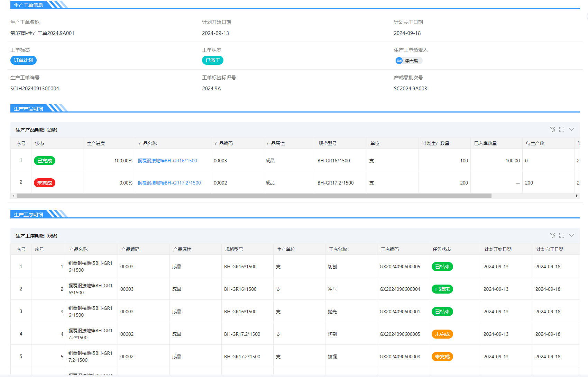Click the 已派工 status badge

coord(212,60)
